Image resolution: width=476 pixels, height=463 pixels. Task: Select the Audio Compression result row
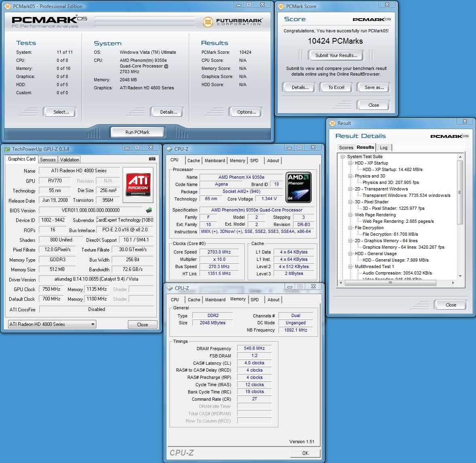(x=397, y=273)
